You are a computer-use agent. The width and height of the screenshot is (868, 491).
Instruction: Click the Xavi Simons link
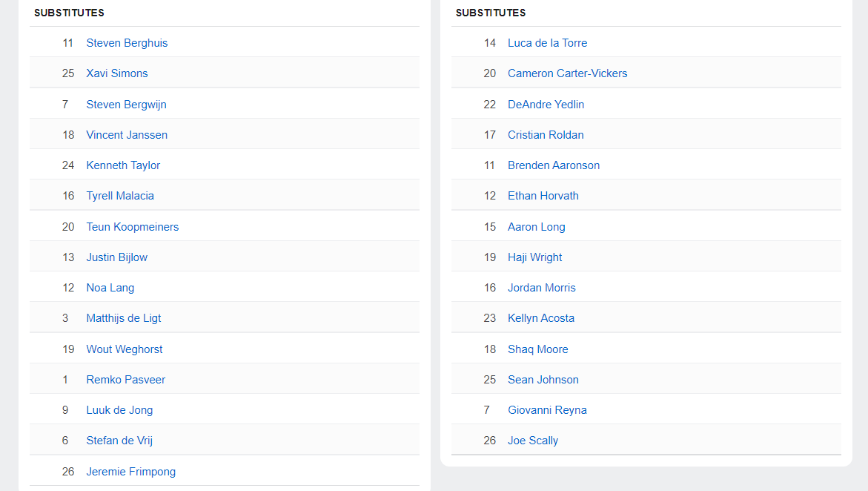[117, 73]
